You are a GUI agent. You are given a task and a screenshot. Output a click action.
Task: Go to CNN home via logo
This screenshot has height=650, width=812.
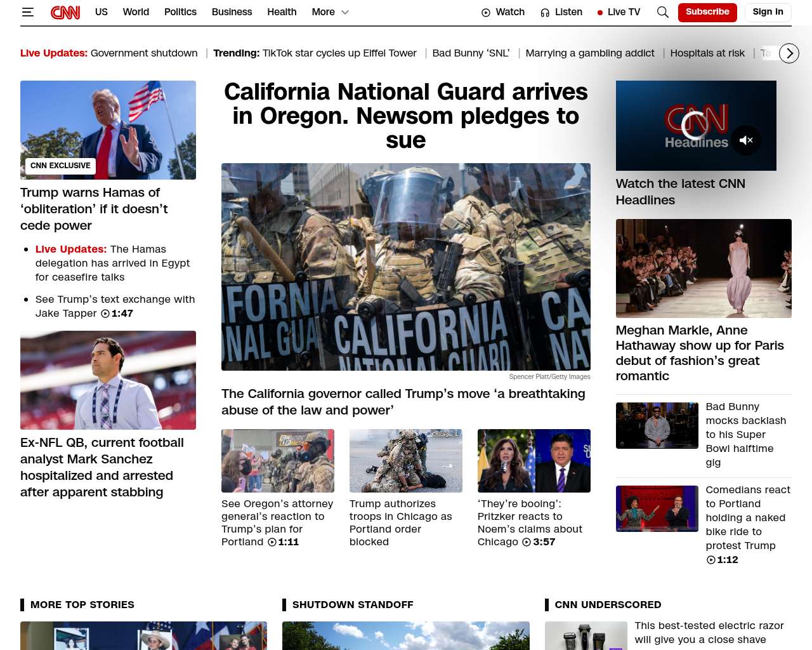65,12
